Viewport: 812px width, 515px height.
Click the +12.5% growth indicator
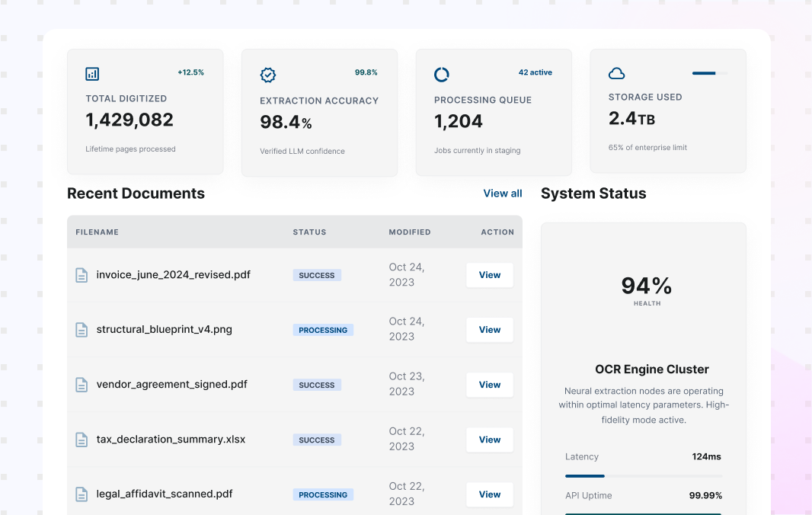(x=190, y=72)
